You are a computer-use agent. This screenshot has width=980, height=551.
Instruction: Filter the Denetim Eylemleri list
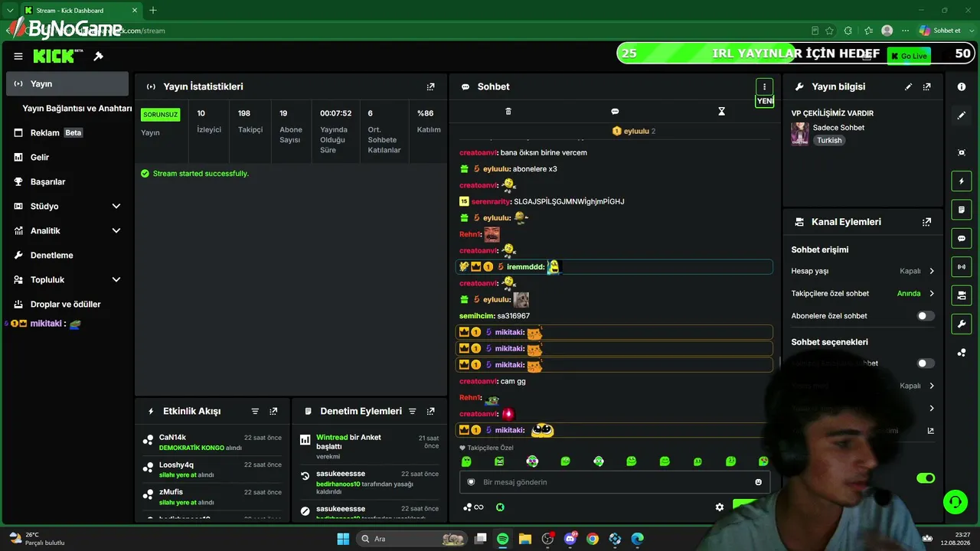click(x=412, y=411)
